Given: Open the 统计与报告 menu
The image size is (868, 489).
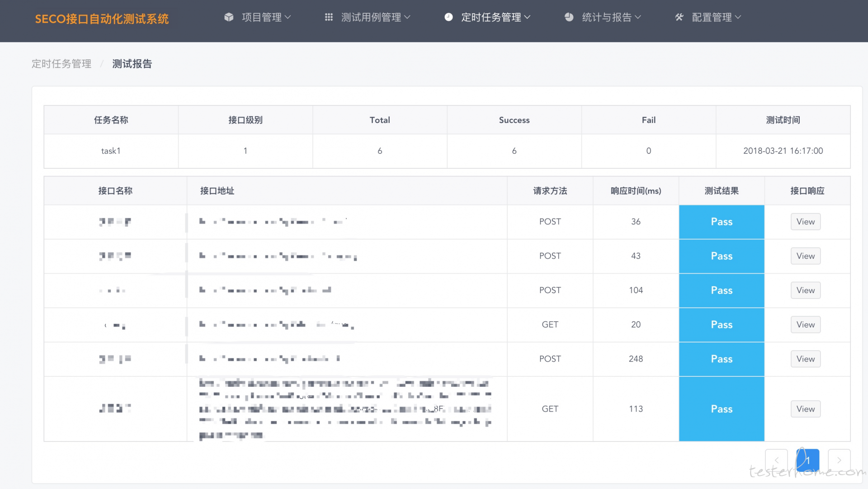Looking at the screenshot, I should (603, 17).
